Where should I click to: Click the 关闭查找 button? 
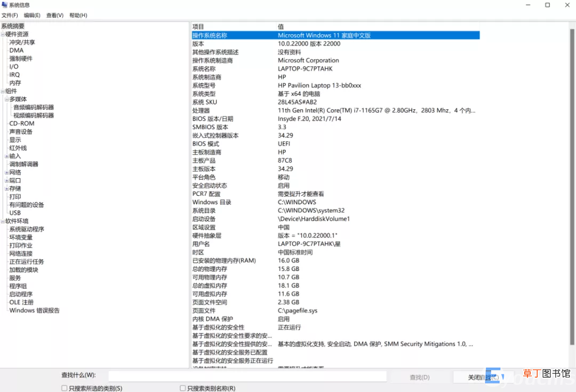pos(482,377)
